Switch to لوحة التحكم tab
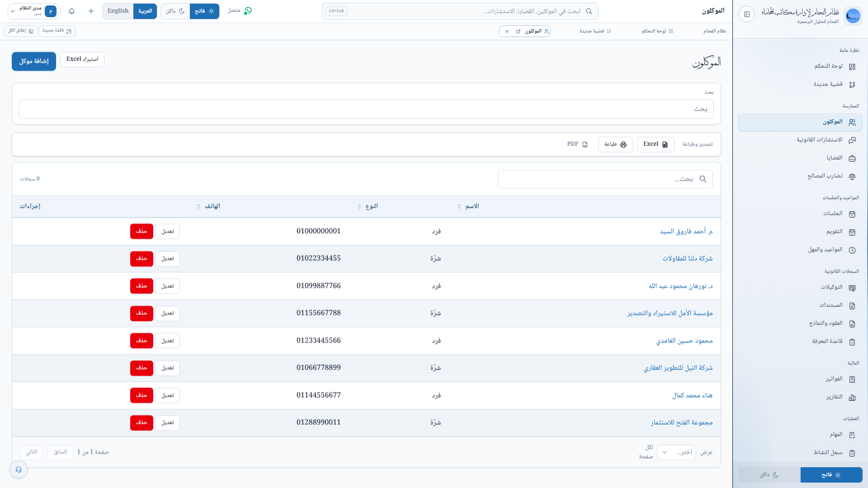This screenshot has height=488, width=868. (658, 31)
